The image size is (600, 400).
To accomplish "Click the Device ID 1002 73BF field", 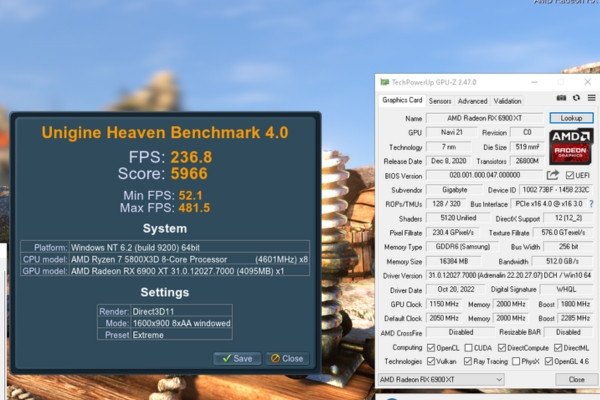I will pos(556,190).
